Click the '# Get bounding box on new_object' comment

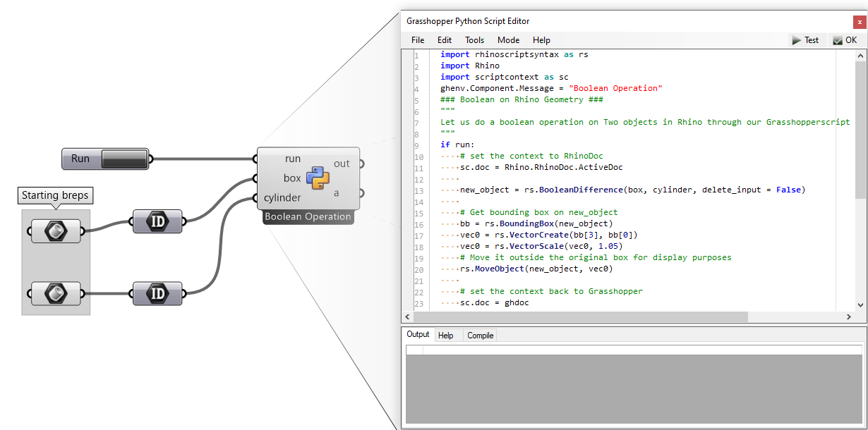pyautogui.click(x=538, y=212)
